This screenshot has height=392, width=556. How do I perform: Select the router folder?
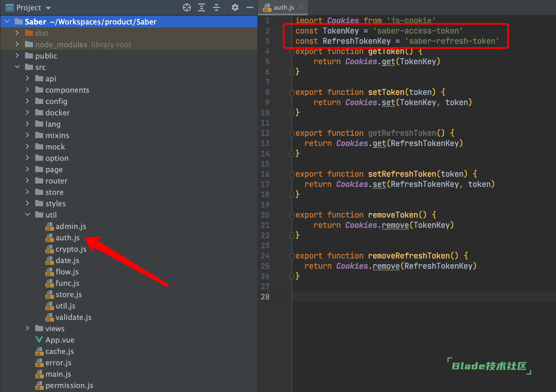pyautogui.click(x=56, y=181)
